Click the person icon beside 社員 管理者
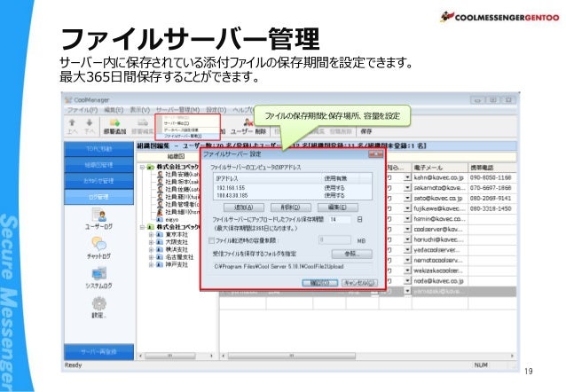This screenshot has height=392, width=566. (x=161, y=204)
